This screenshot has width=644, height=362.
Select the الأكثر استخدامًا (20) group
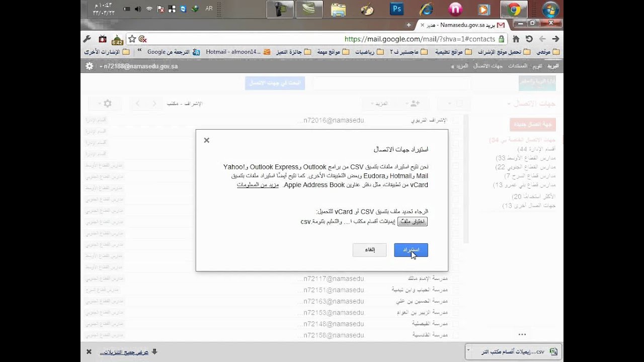(x=533, y=197)
